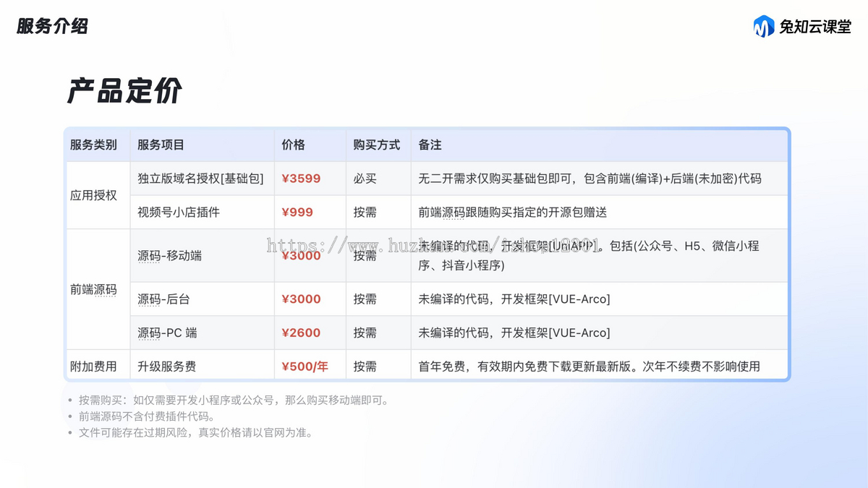The width and height of the screenshot is (868, 488).
Task: Click the ¥3000 price for 源码-移动端
Action: coord(301,255)
